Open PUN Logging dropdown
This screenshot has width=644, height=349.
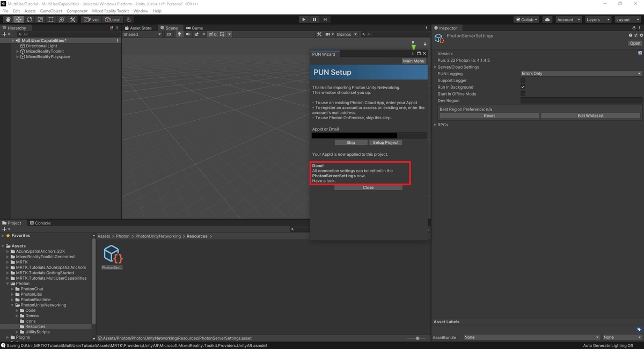(581, 74)
